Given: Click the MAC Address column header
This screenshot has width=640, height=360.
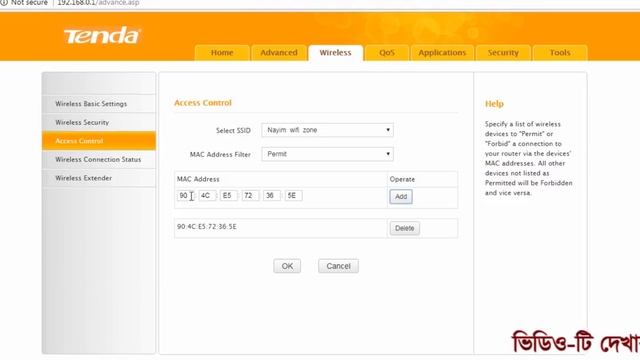Looking at the screenshot, I should (x=198, y=179).
